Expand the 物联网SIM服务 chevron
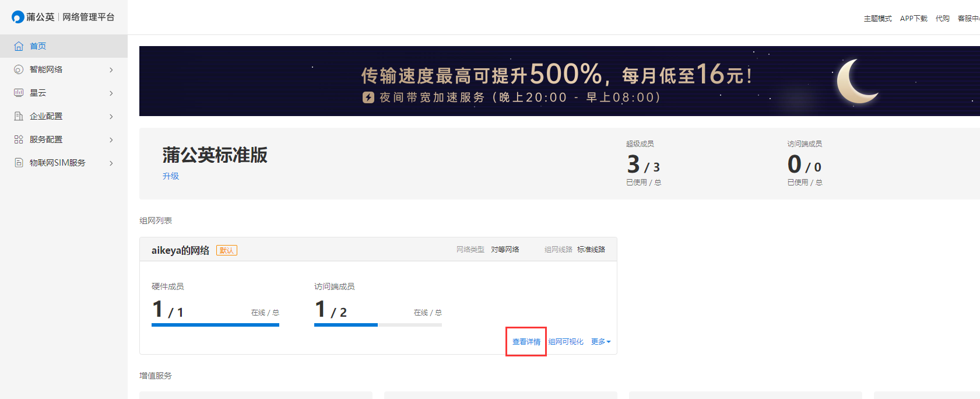This screenshot has width=980, height=399. point(111,163)
